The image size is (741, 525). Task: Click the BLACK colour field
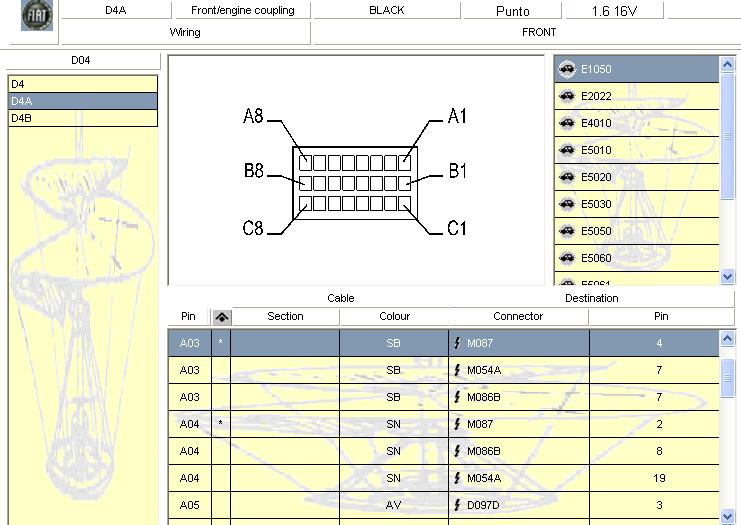click(x=387, y=10)
